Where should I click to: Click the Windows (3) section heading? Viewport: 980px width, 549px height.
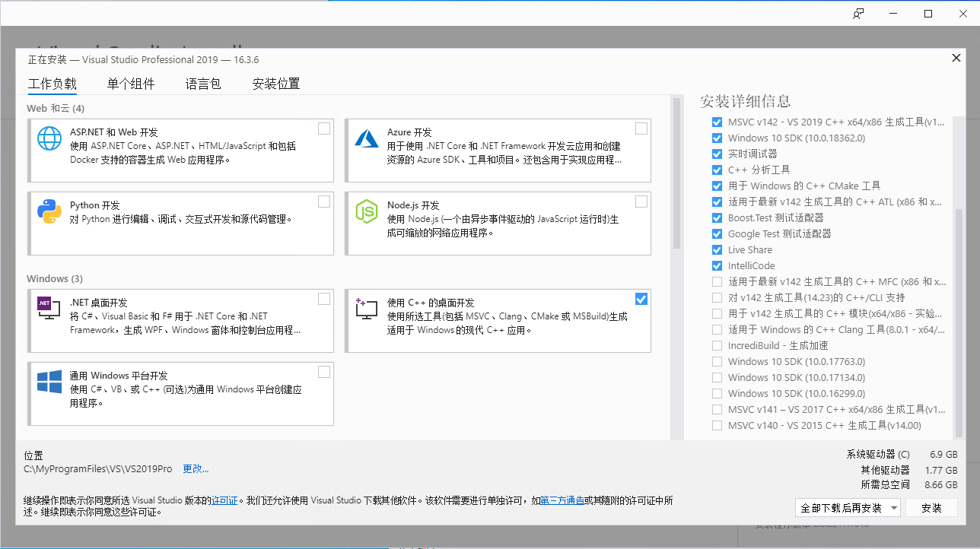click(55, 278)
